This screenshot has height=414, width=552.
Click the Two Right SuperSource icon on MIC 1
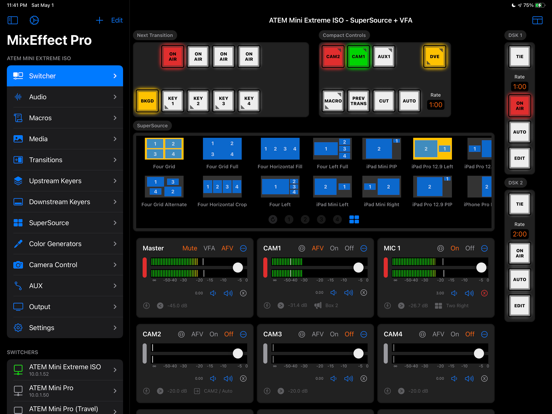(x=438, y=306)
